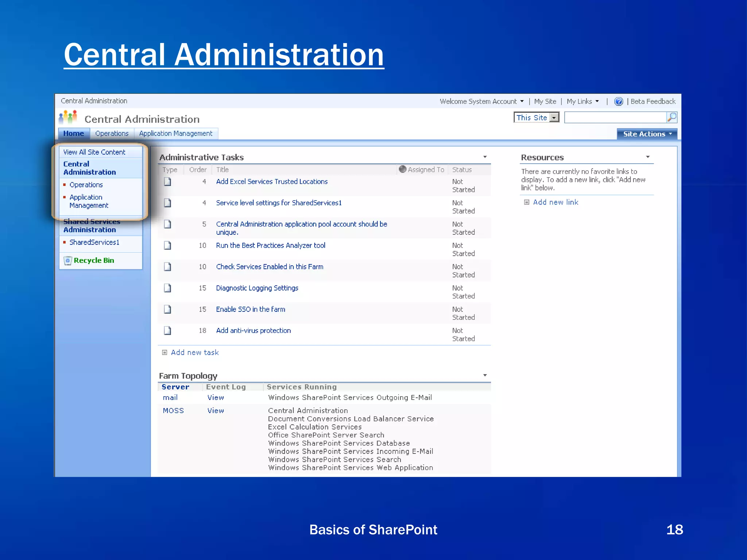Open Central Administration application pool account task
747x560 pixels.
[x=302, y=228]
